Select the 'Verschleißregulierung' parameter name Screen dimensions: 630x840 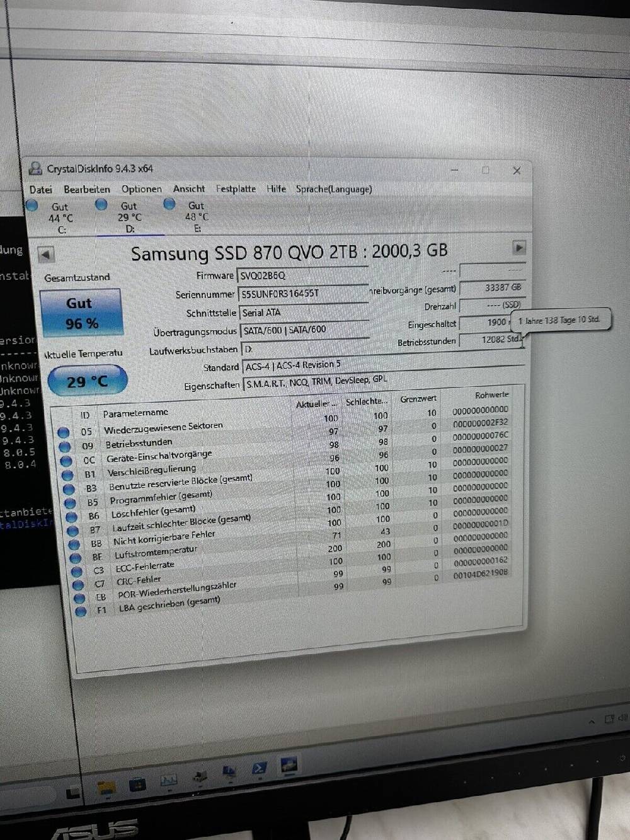pos(151,471)
